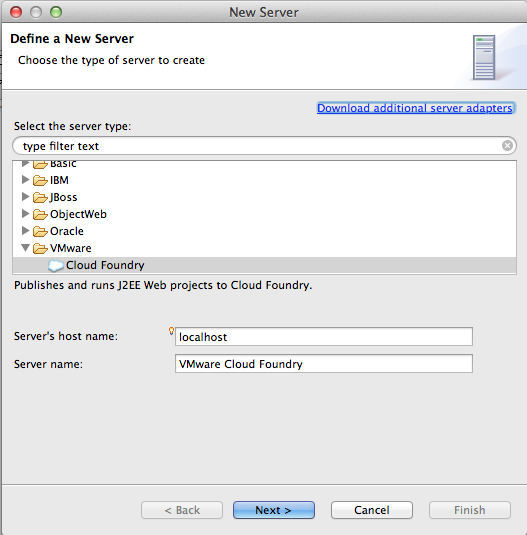Collapse the VMware folder
Image resolution: width=527 pixels, height=535 pixels.
[x=25, y=248]
